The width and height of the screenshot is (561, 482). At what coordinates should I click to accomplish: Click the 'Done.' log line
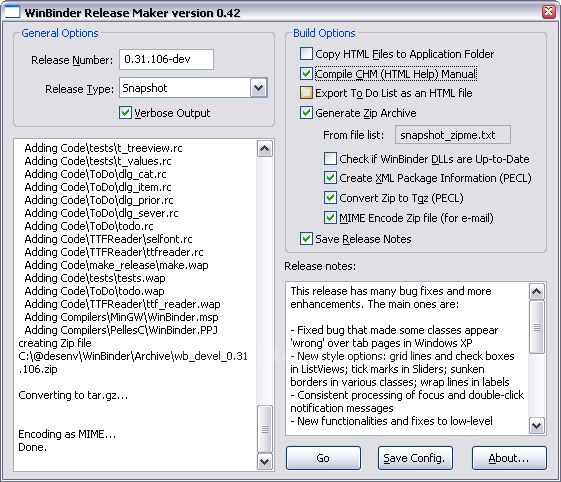pos(33,447)
